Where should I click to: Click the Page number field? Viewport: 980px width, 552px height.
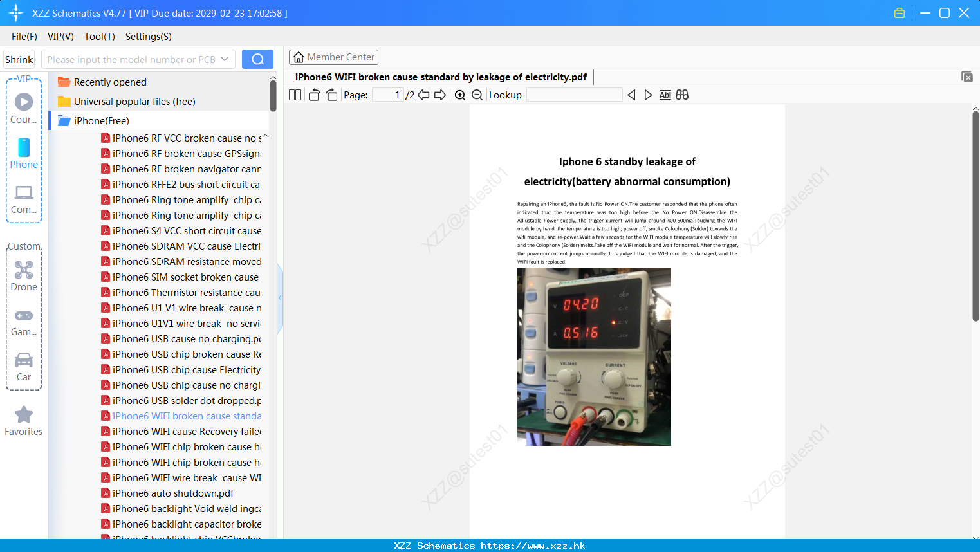387,95
